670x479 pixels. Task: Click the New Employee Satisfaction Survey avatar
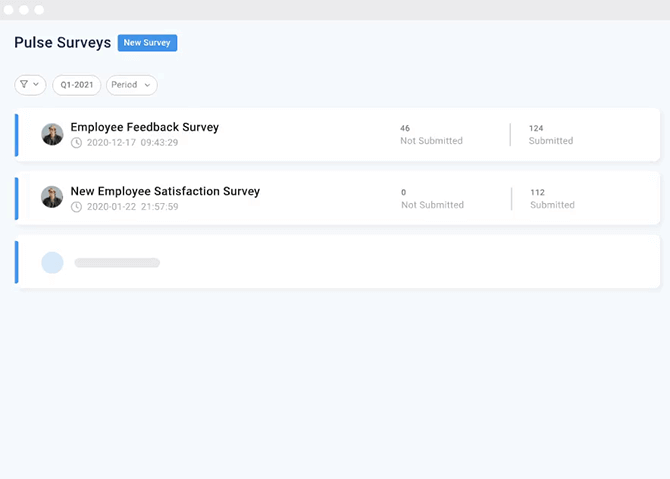(x=52, y=197)
